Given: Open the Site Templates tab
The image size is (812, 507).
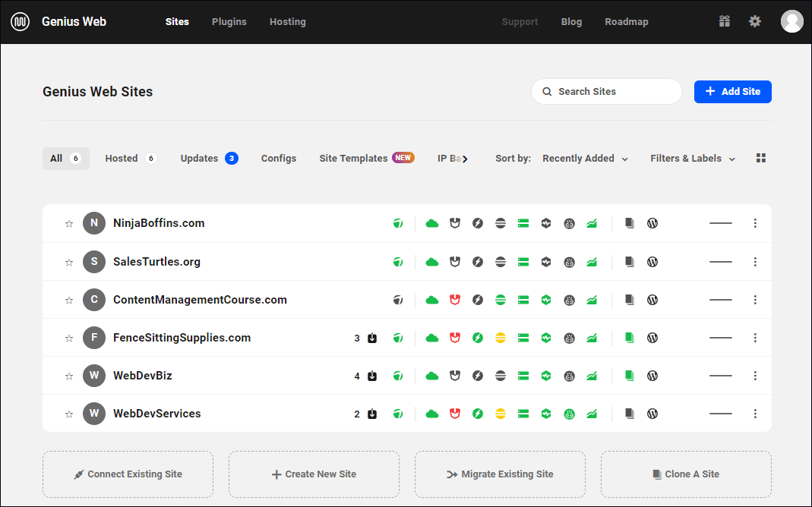Looking at the screenshot, I should [367, 159].
